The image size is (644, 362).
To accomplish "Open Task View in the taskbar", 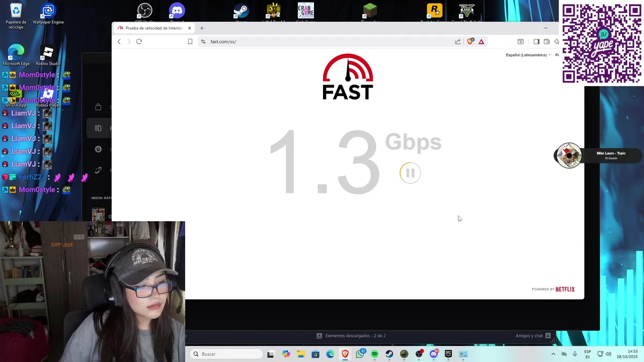I will coord(270,354).
